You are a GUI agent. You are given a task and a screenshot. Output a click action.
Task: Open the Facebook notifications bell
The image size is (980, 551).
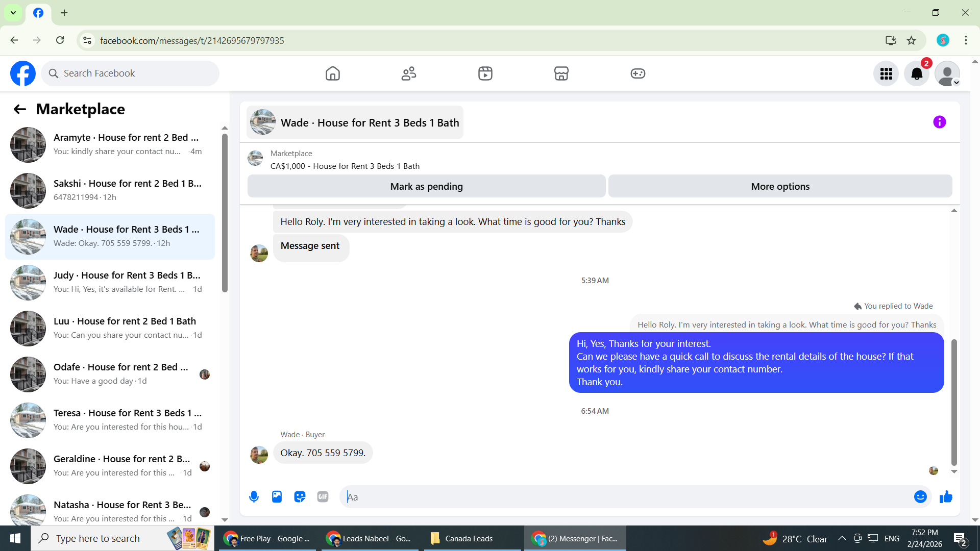coord(917,74)
